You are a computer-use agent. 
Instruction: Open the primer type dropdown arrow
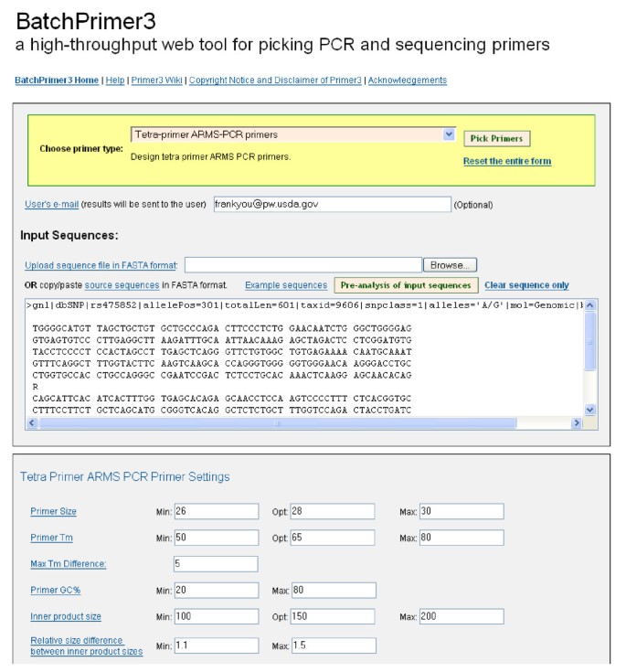tap(448, 134)
